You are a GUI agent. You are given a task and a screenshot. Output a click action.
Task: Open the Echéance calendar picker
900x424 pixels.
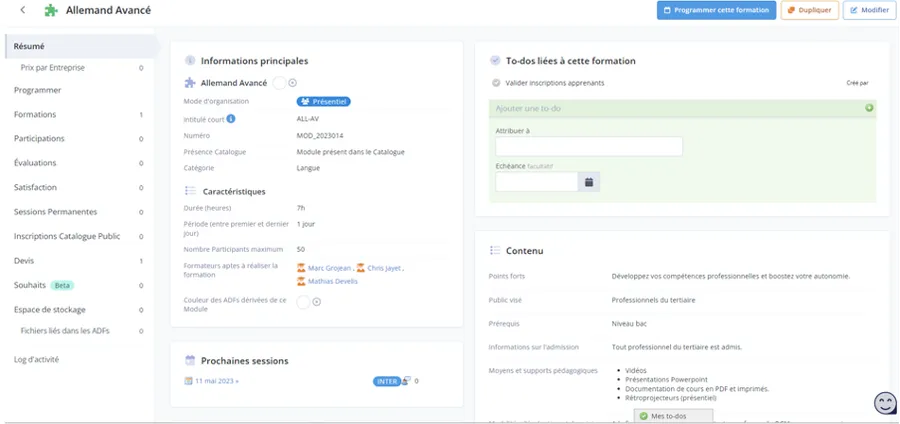click(x=589, y=182)
